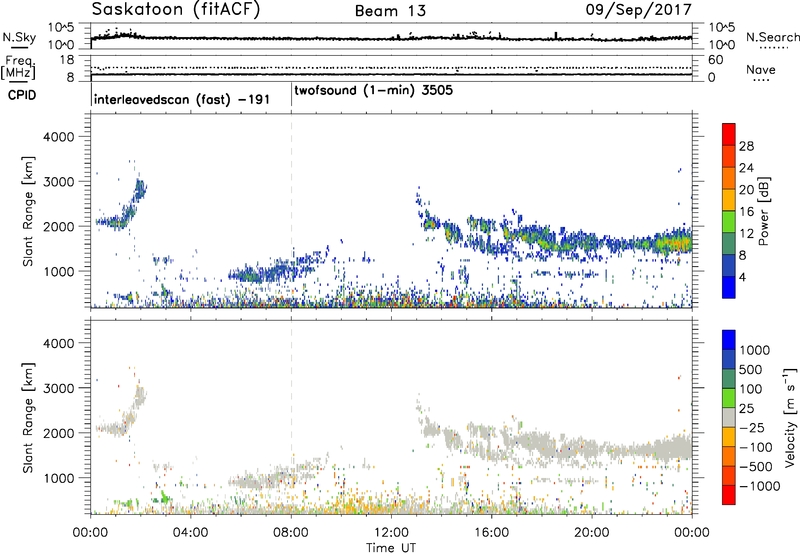
Task: Click the red bottom velocity colorbar swatch
Action: coord(729,495)
